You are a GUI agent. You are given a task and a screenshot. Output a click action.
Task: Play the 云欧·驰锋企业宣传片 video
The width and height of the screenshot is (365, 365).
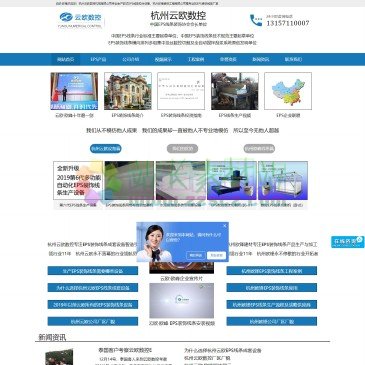point(181,268)
